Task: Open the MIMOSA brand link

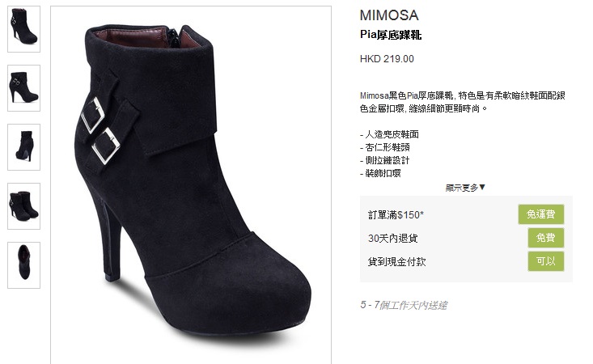Action: click(x=389, y=15)
